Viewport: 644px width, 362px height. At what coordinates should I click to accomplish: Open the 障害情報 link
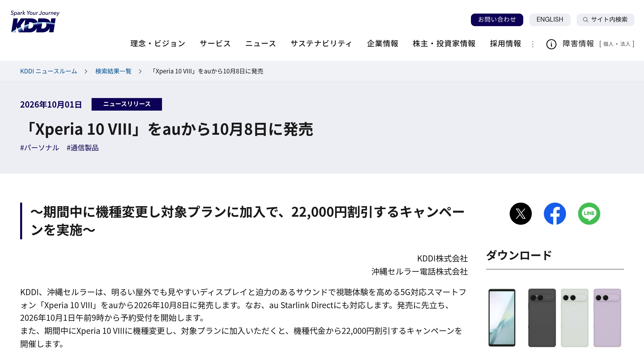[578, 44]
